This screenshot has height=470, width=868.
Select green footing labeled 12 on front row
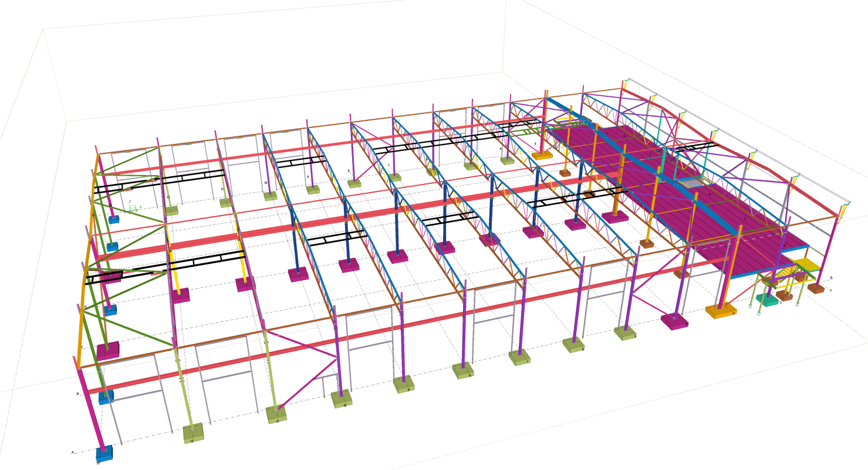coord(193,433)
